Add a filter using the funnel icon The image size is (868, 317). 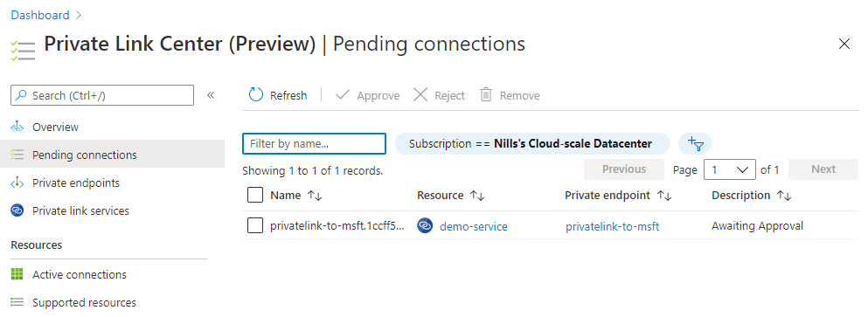coord(695,144)
